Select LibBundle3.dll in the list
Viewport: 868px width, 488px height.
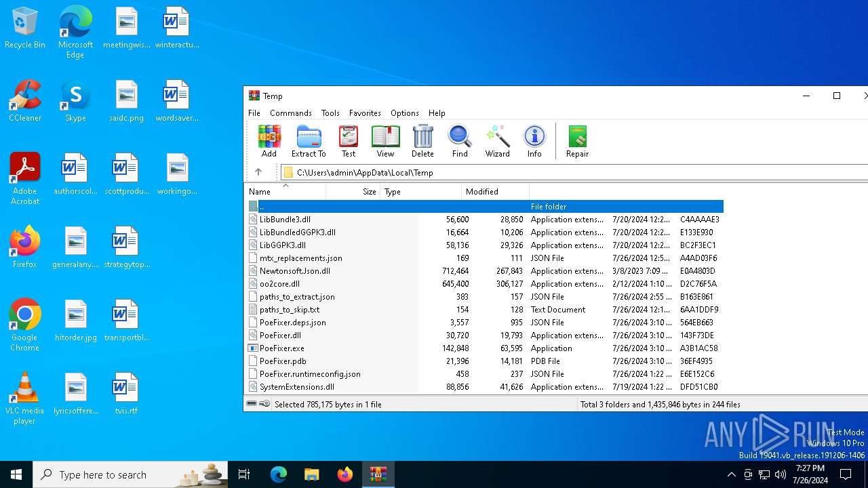click(x=285, y=220)
